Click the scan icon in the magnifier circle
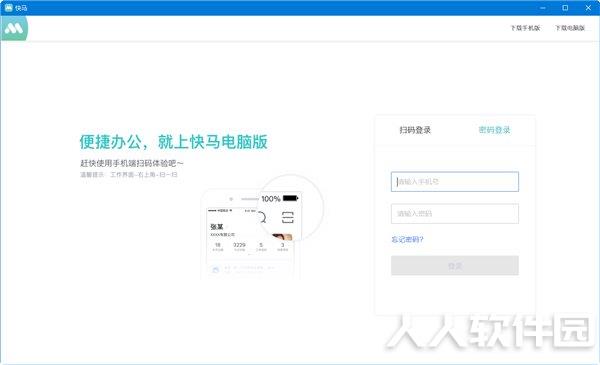 click(x=287, y=217)
